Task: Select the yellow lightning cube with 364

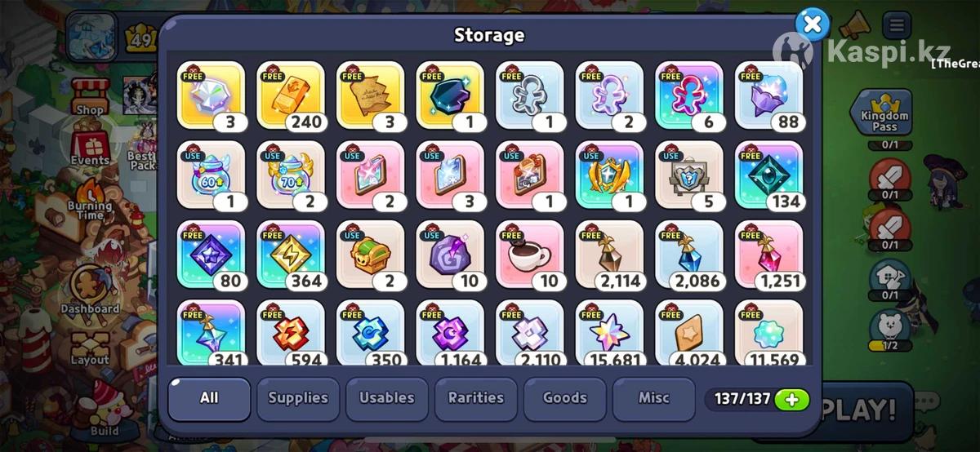Action: (x=291, y=255)
